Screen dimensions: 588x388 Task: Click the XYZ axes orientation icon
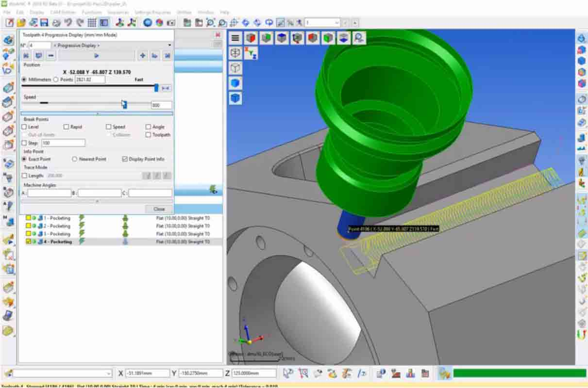click(251, 53)
